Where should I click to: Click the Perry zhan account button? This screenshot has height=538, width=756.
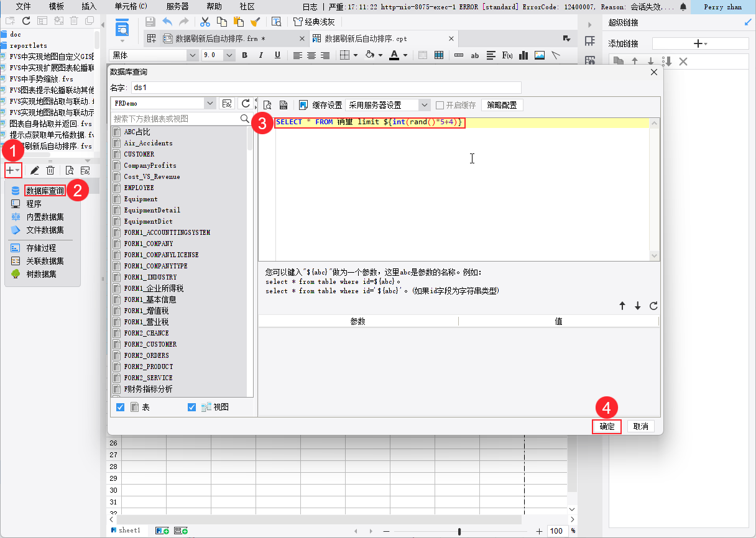[722, 7]
